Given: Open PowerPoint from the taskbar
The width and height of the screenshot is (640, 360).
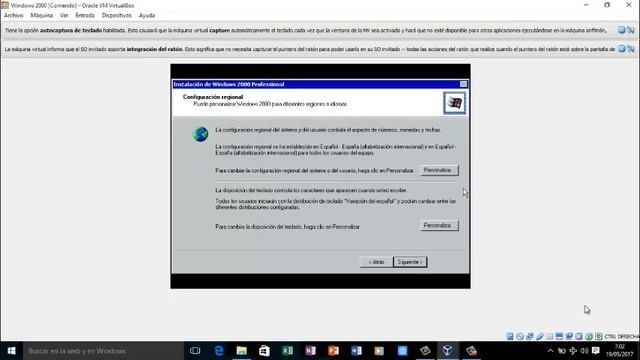Looking at the screenshot, I should pos(333,351).
